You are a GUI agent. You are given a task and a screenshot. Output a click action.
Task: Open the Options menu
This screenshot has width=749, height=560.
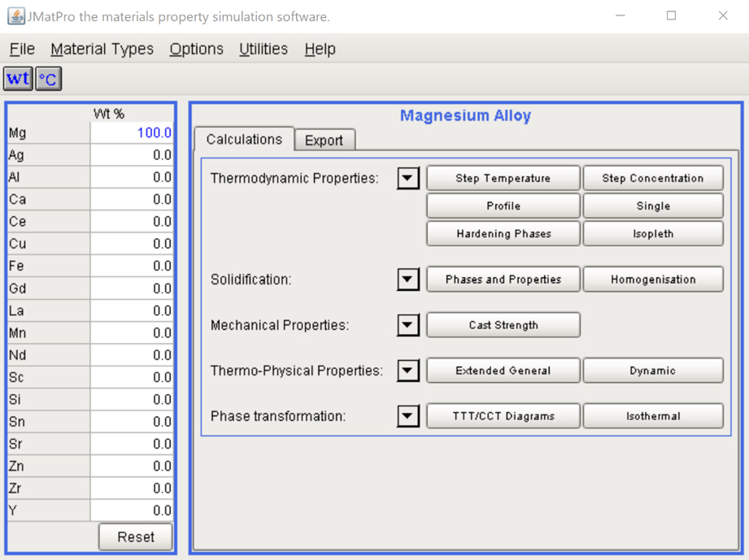click(x=196, y=49)
